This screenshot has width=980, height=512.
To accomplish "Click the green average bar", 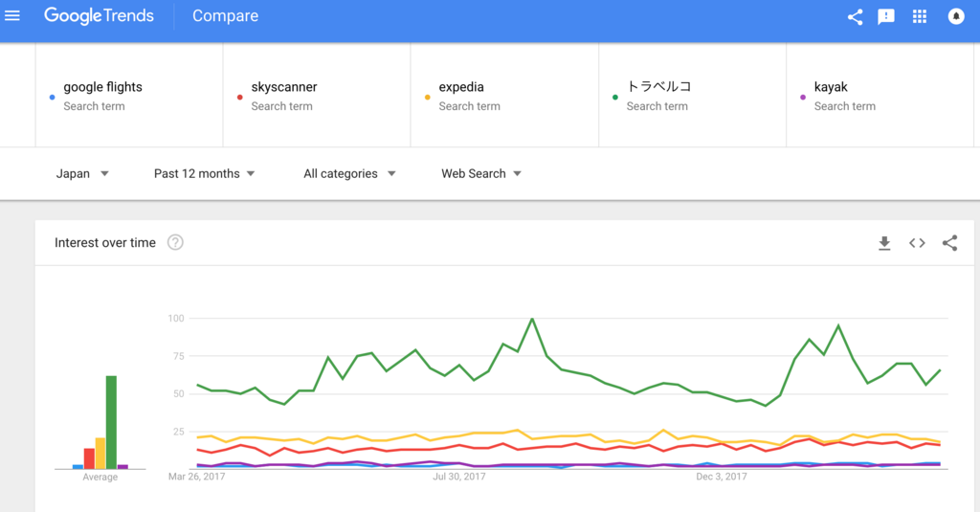I will tap(111, 422).
